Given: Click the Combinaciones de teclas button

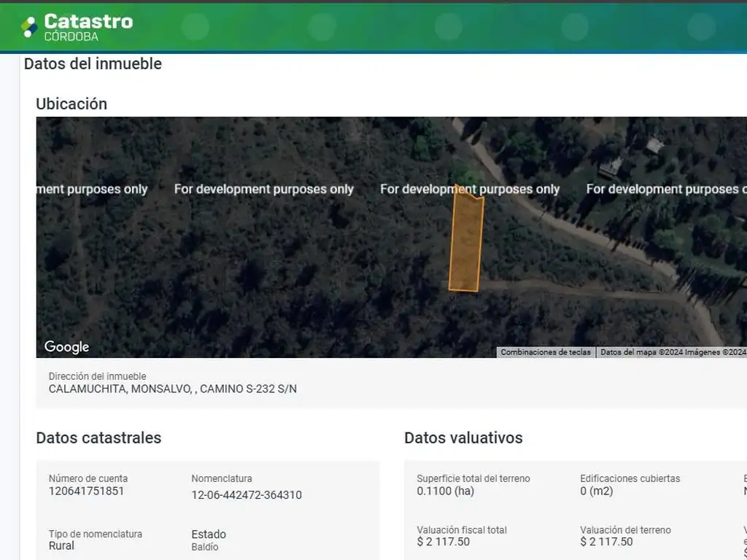Looking at the screenshot, I should coord(546,352).
